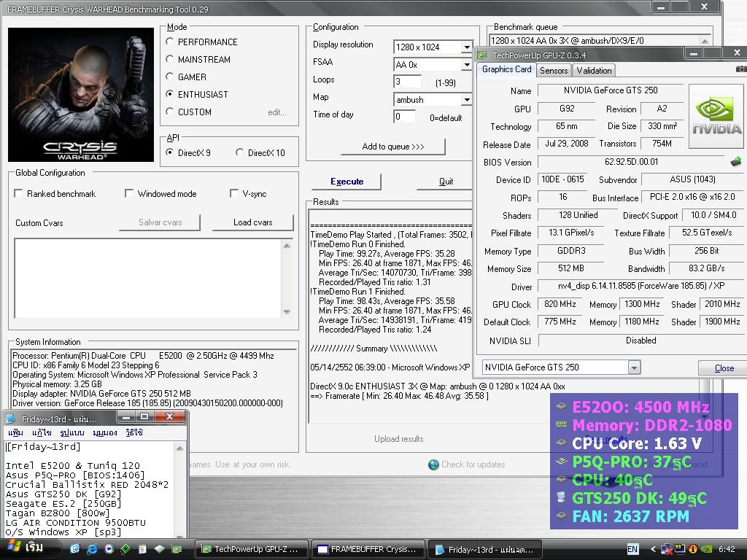The image size is (747, 560).
Task: Expand hidden tray icons arrow
Action: click(x=653, y=549)
